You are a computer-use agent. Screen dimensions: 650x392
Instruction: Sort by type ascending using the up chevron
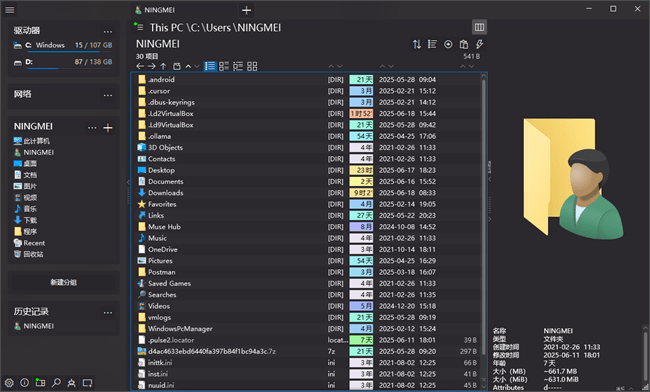tap(331, 66)
